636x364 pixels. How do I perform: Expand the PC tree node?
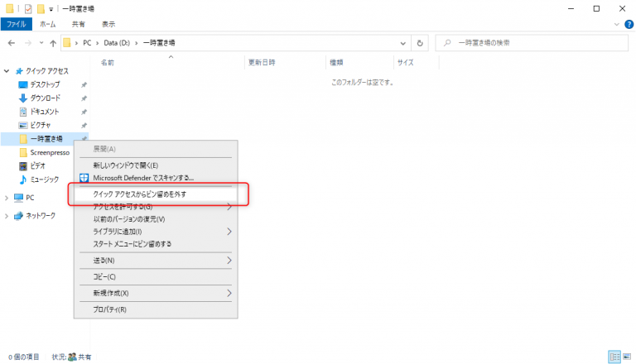7,198
